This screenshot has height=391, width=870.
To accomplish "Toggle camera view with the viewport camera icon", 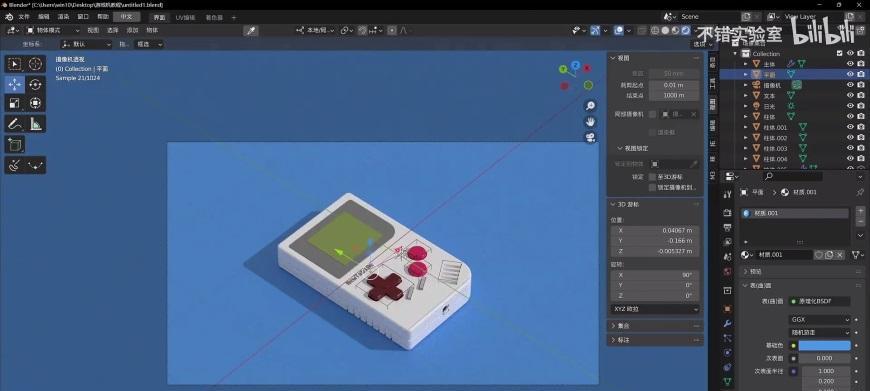I will point(590,137).
